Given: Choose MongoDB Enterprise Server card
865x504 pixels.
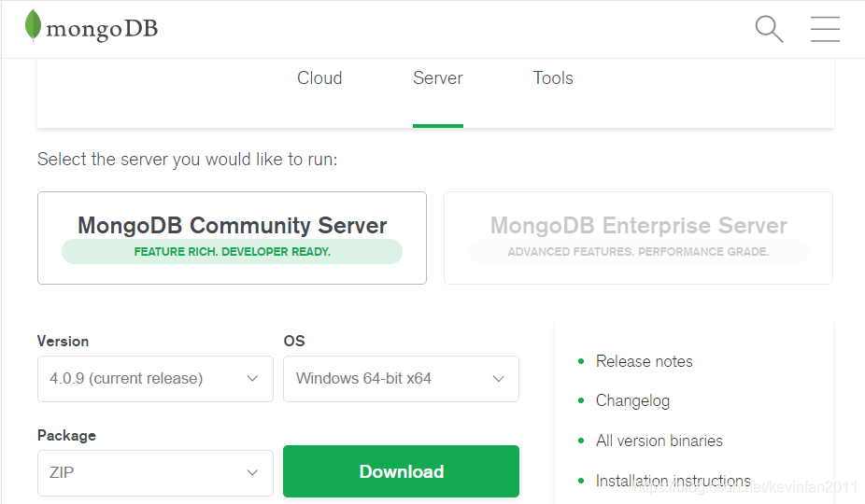Looking at the screenshot, I should [638, 238].
